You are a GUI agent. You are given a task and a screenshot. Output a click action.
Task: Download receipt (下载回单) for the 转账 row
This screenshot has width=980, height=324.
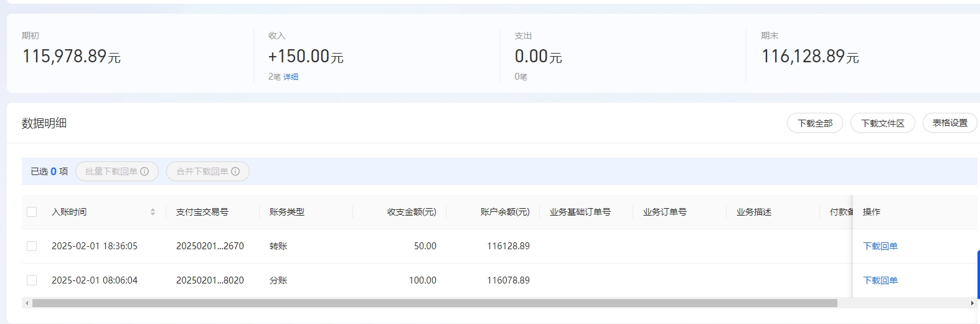[880, 246]
